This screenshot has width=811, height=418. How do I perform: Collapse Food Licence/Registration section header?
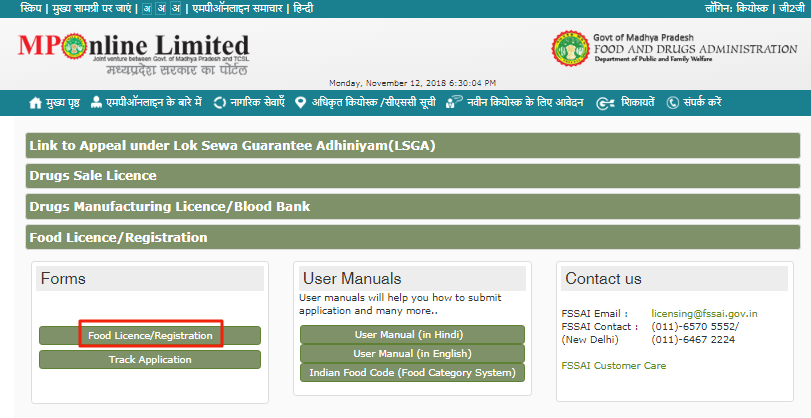(x=413, y=237)
